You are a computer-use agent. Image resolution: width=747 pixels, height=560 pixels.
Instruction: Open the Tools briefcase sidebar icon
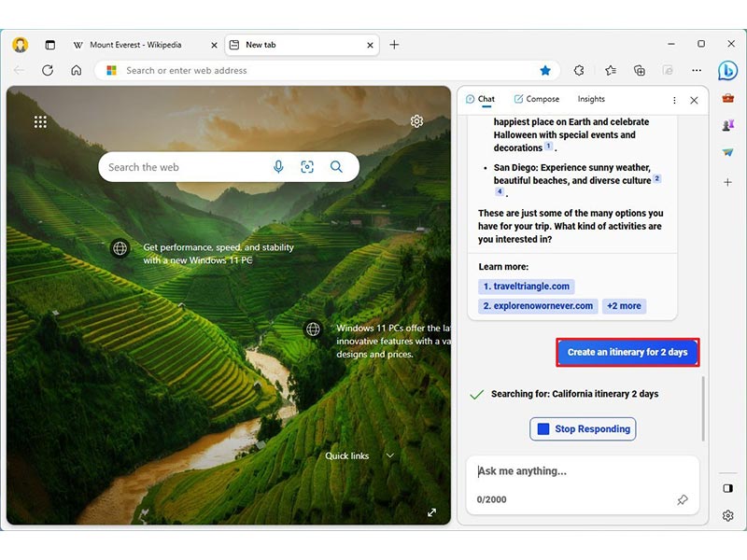tap(727, 98)
